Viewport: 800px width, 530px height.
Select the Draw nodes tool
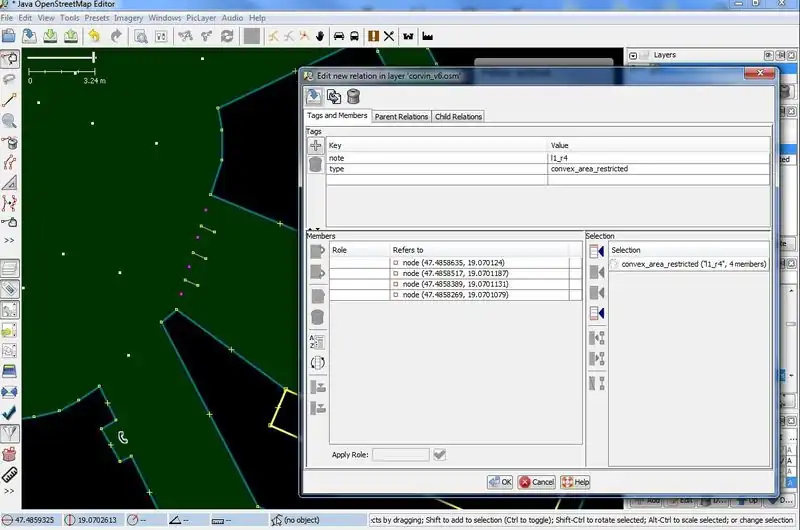click(x=10, y=100)
